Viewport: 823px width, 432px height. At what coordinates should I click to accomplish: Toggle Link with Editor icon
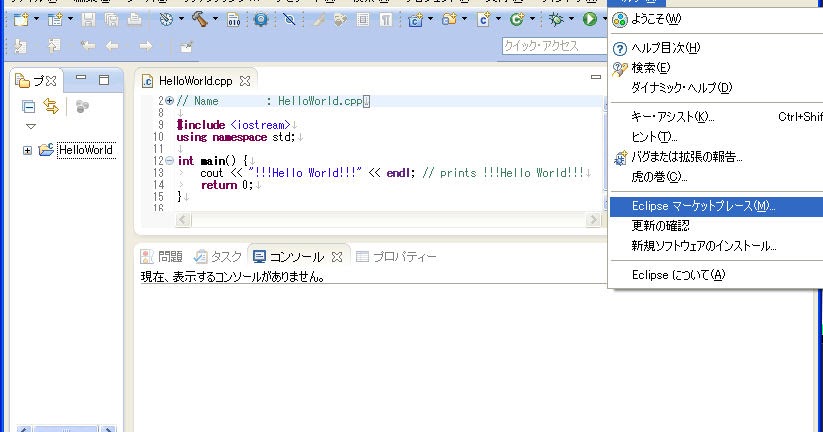pyautogui.click(x=51, y=107)
